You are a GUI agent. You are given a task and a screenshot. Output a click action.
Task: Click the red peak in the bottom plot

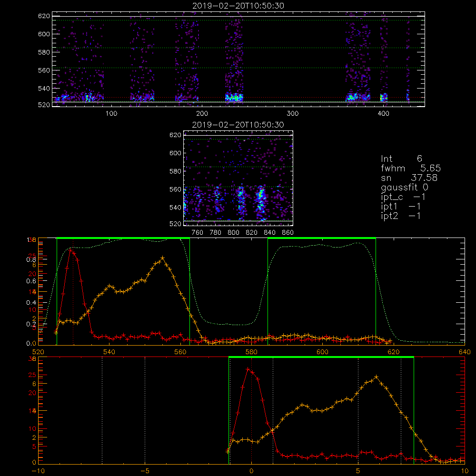(x=248, y=369)
